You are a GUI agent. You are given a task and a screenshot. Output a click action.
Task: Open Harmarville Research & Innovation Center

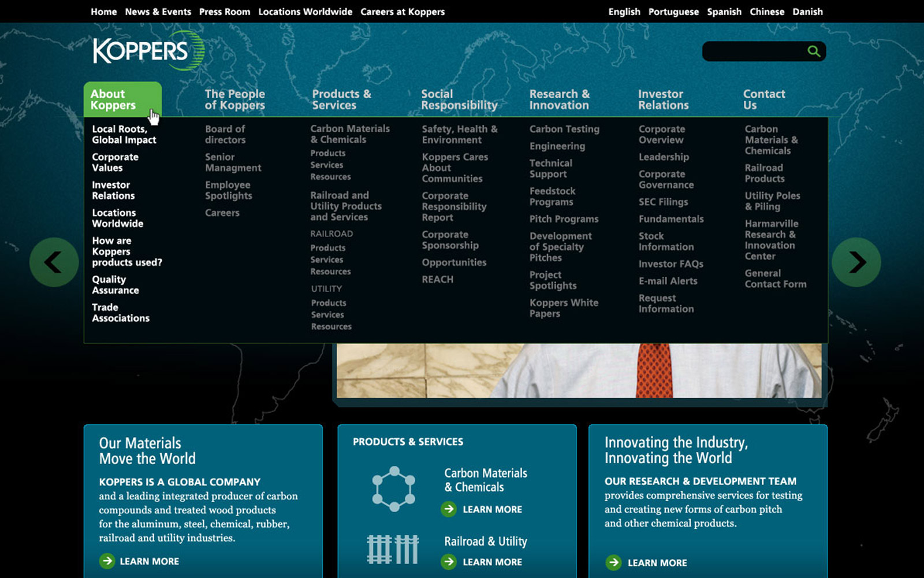(x=771, y=240)
